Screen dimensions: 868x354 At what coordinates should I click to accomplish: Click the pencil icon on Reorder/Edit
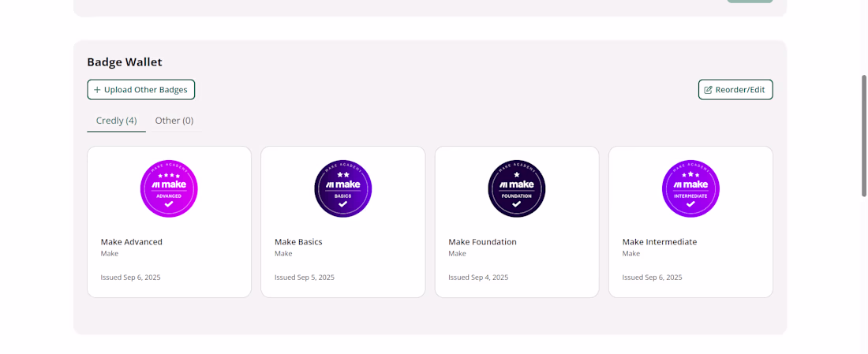pyautogui.click(x=708, y=90)
